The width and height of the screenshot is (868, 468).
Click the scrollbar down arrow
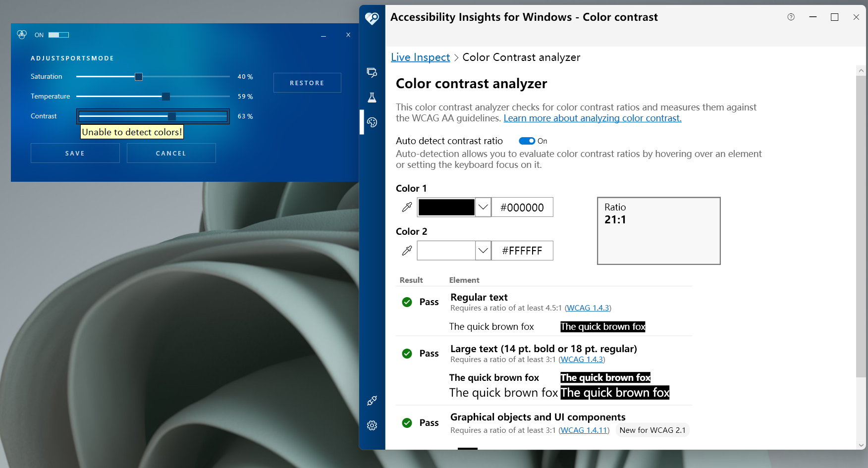(861, 445)
